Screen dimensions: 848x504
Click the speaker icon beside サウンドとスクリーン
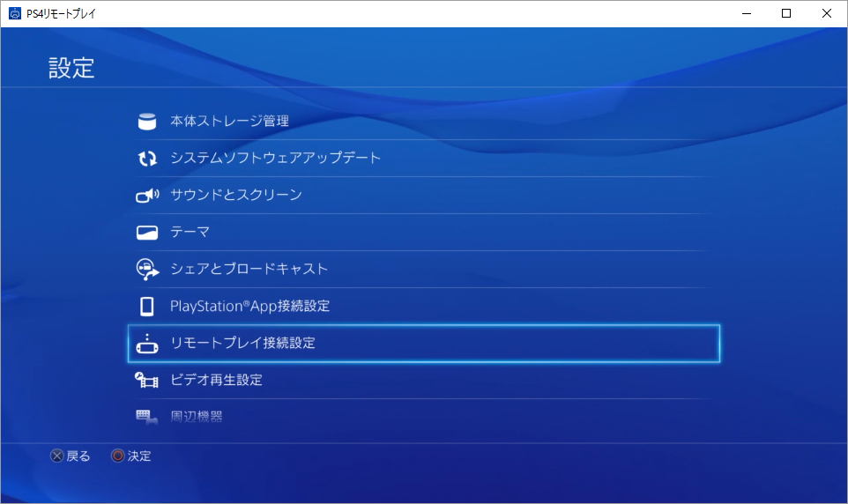pyautogui.click(x=147, y=196)
